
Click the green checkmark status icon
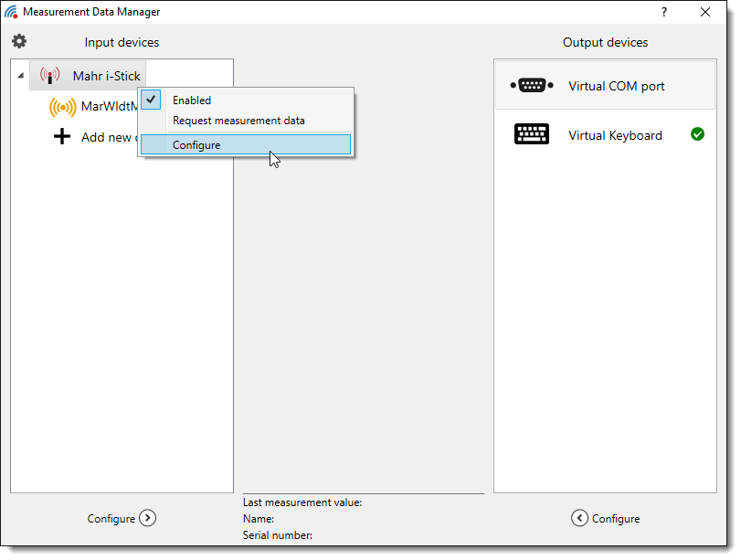click(697, 134)
